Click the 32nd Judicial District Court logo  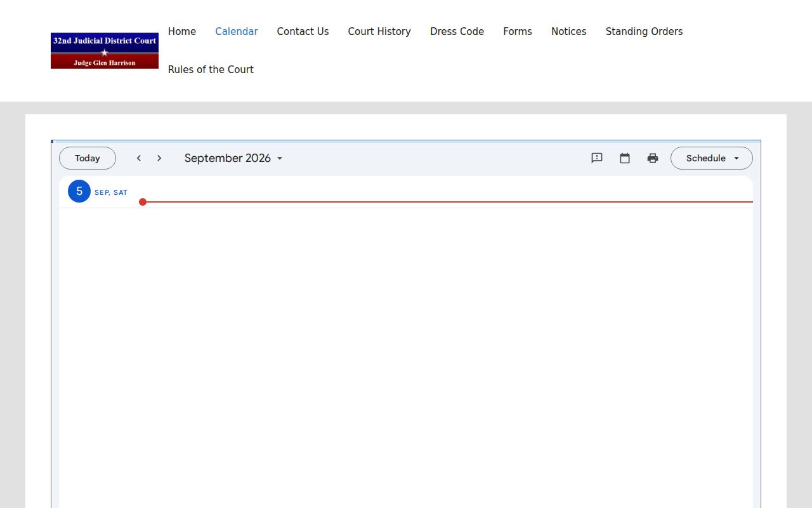(x=105, y=51)
